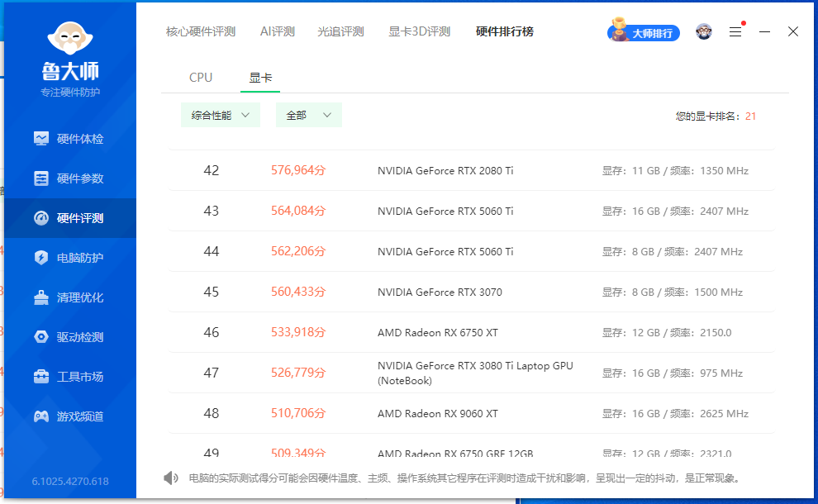Open 驱动检测 in the sidebar
Image resolution: width=818 pixels, height=504 pixels.
70,336
